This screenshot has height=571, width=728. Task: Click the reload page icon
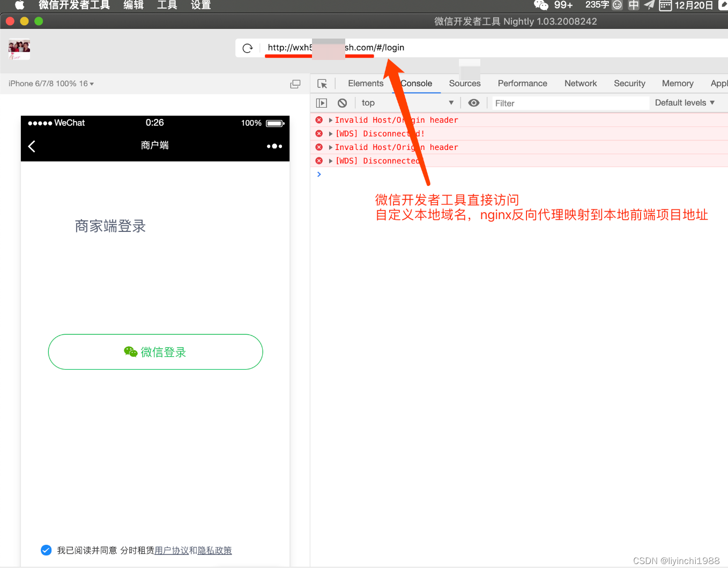coord(247,48)
